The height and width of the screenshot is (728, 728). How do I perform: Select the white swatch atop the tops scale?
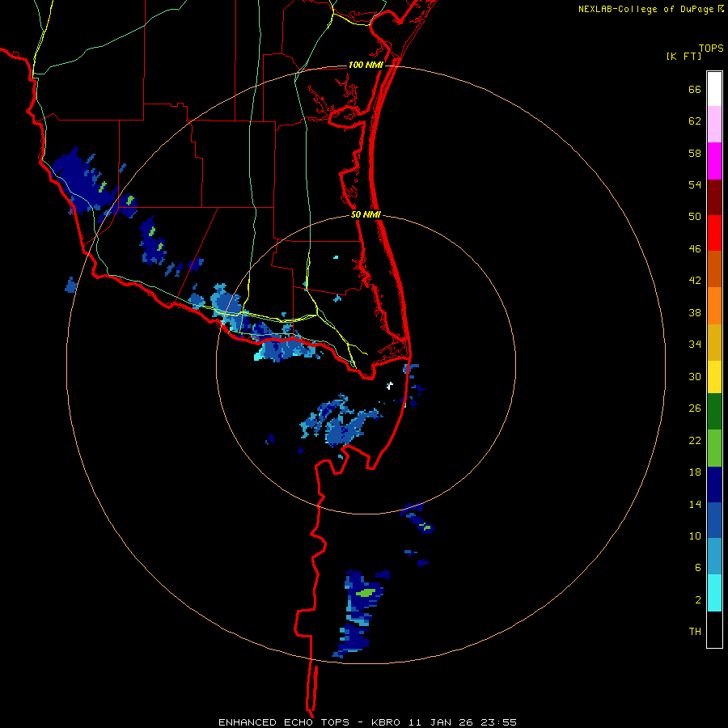coord(714,89)
